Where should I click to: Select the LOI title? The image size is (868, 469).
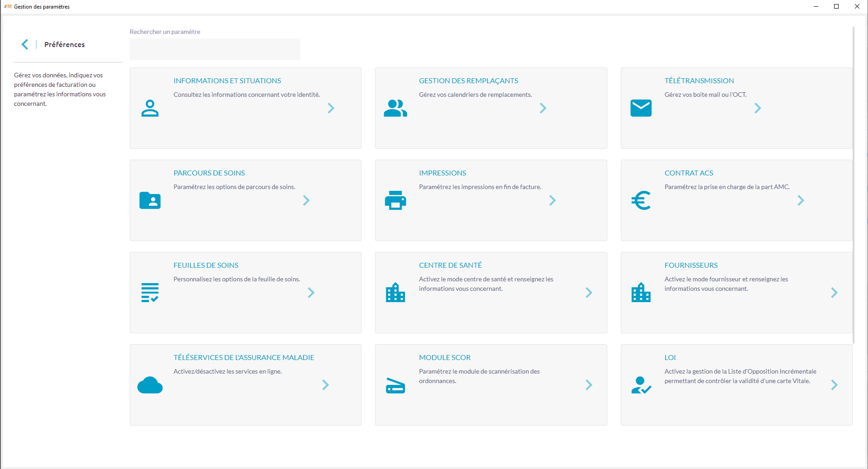click(670, 358)
